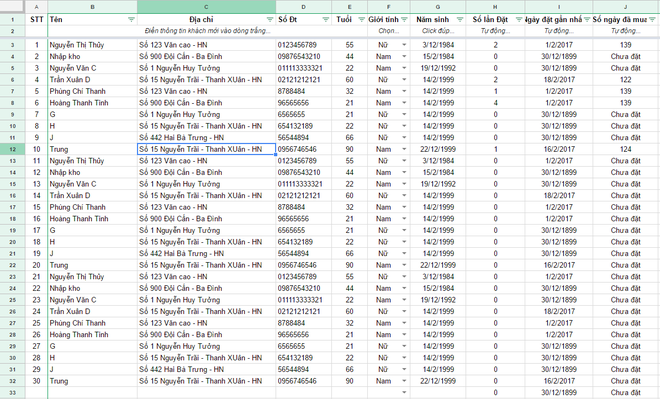Click the 'Chọn...' hint cell in row 2
Image resolution: width=660 pixels, height=399 pixels.
pos(389,31)
